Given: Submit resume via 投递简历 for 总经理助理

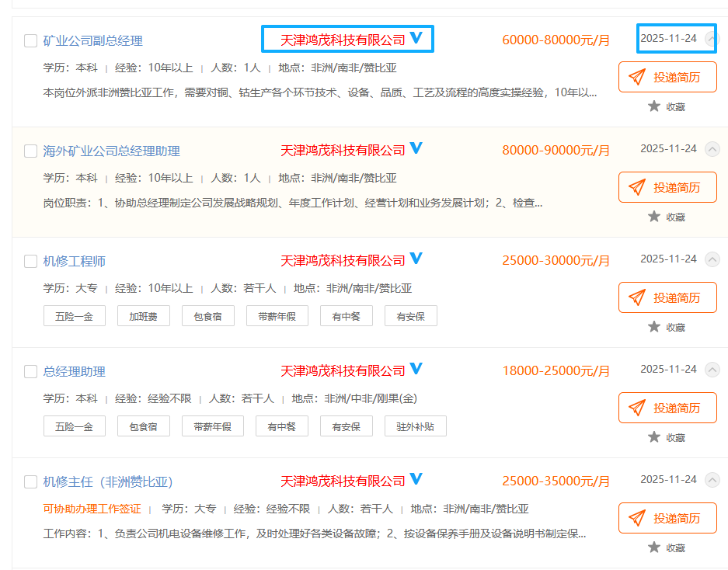Looking at the screenshot, I should 667,408.
